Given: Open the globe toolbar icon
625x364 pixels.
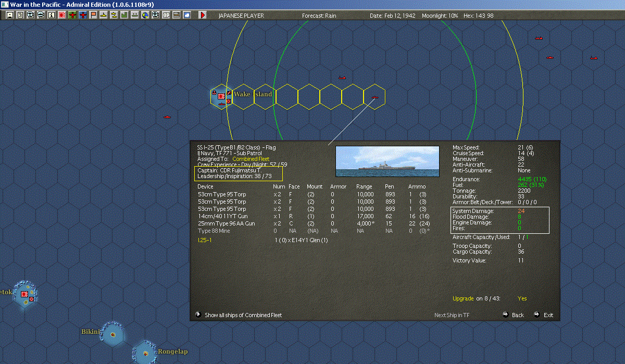Looking at the screenshot, I should [145, 15].
